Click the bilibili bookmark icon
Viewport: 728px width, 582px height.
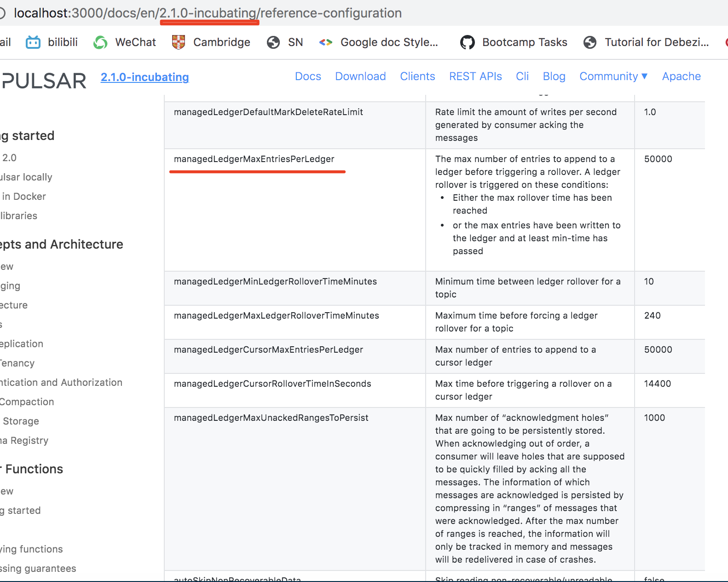click(33, 42)
